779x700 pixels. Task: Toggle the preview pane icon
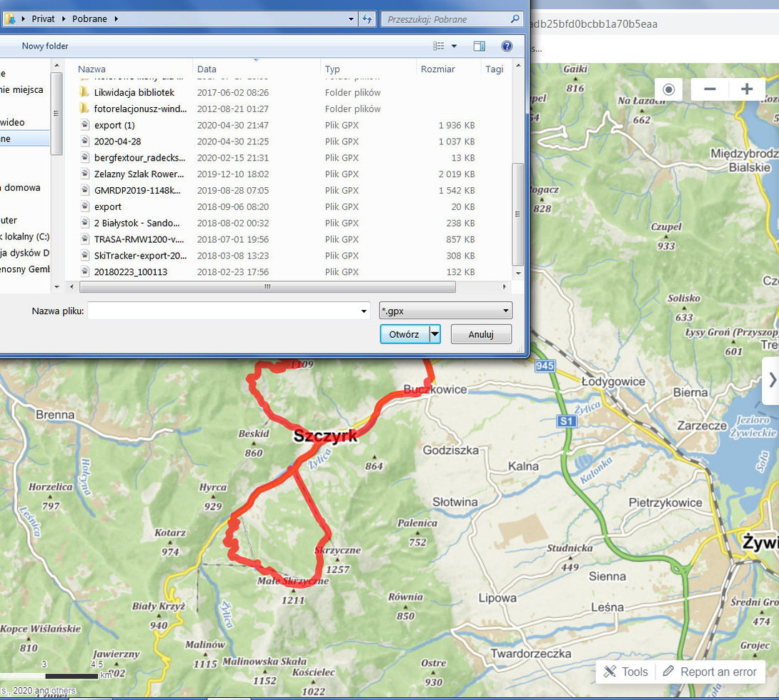pos(479,46)
